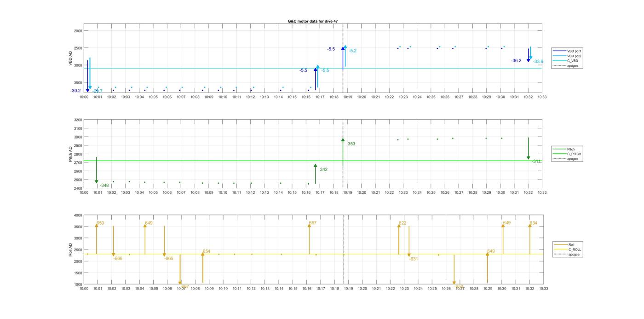The width and height of the screenshot is (644, 319).
Task: Click the '654' annotation on Roll plot
Action: click(207, 251)
